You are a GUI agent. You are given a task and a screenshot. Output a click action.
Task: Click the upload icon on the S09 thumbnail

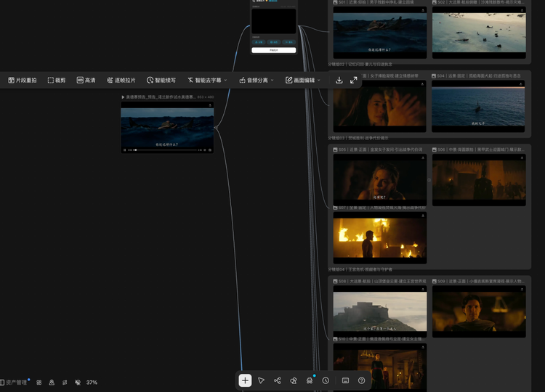[522, 289]
